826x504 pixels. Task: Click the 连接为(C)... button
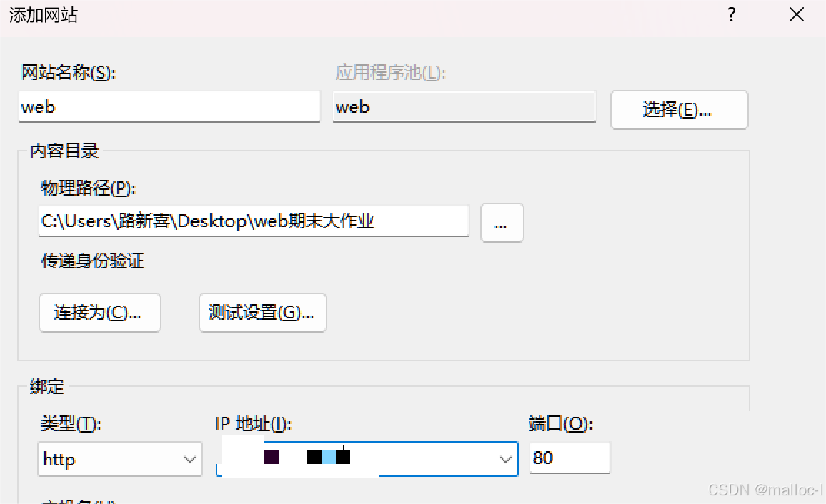tap(99, 313)
